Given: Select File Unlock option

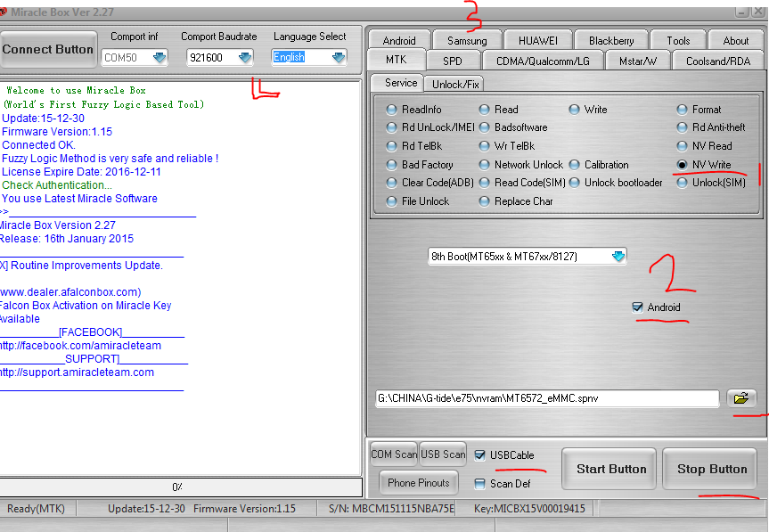Looking at the screenshot, I should (418, 201).
